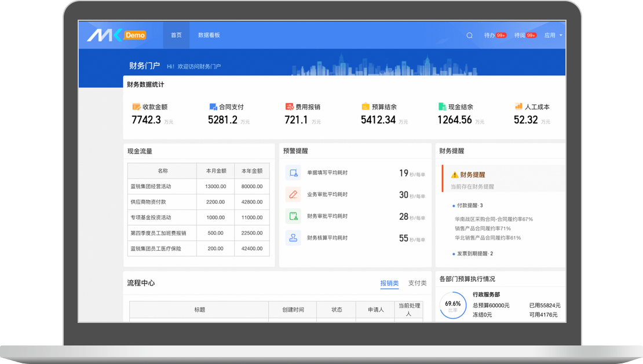643x364 pixels.
Task: Click the 财务核算平均耗时 stamp icon
Action: [x=293, y=238]
